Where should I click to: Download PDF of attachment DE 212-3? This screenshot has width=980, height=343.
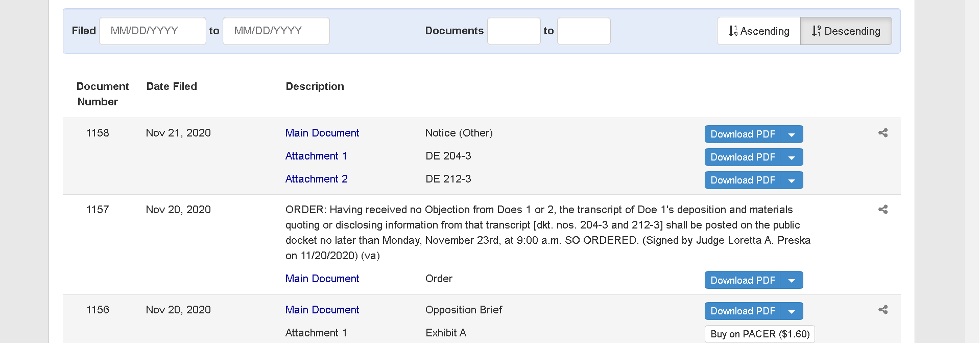point(743,180)
